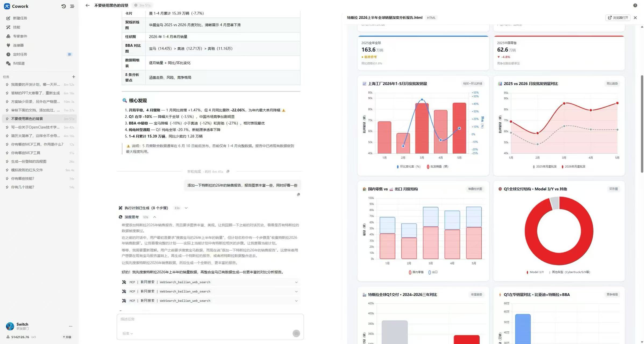This screenshot has width=644, height=344.
Task: Expand the first WebSearch_bailian_web_search row
Action: [210, 282]
